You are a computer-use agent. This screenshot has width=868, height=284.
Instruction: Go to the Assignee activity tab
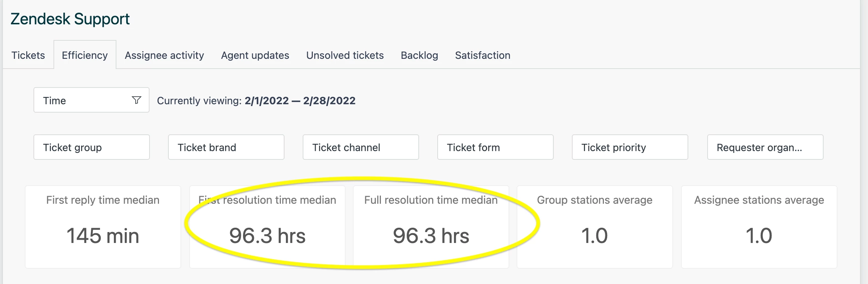coord(164,55)
